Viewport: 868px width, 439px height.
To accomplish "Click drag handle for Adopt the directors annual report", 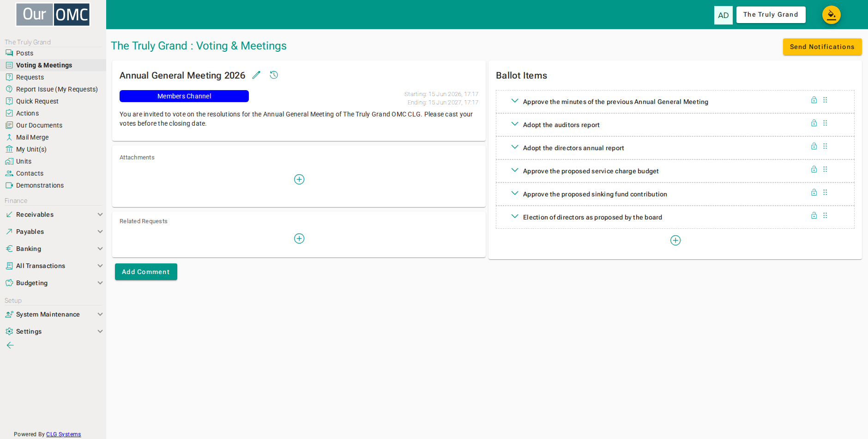I will point(825,146).
